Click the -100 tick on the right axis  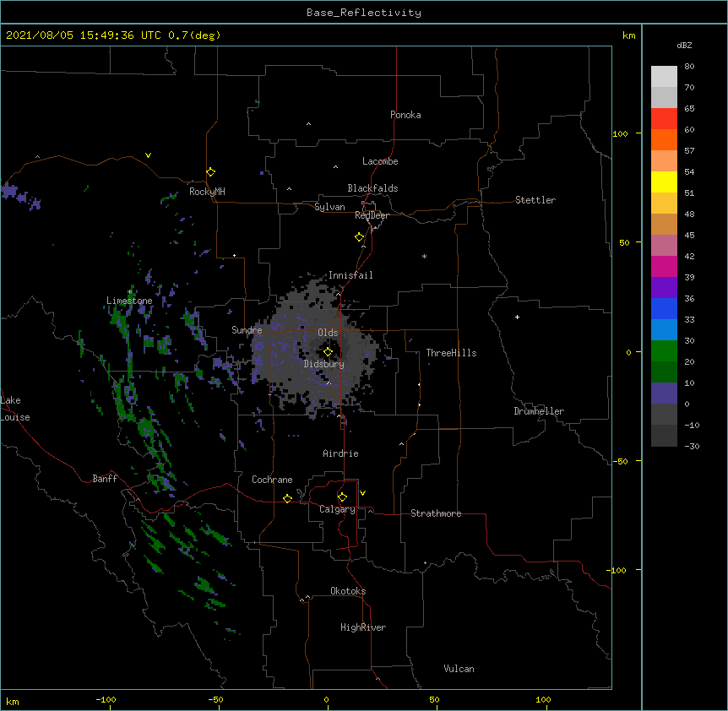617,570
